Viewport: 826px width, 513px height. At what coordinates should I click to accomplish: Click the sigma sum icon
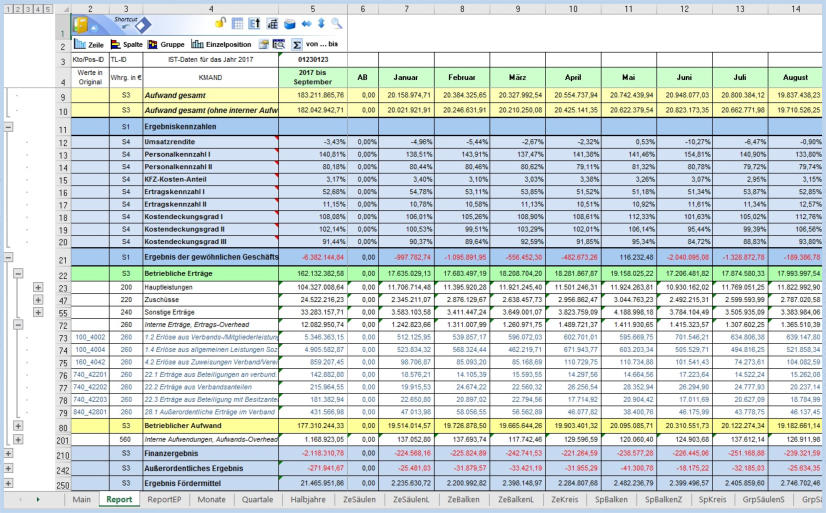click(x=297, y=45)
